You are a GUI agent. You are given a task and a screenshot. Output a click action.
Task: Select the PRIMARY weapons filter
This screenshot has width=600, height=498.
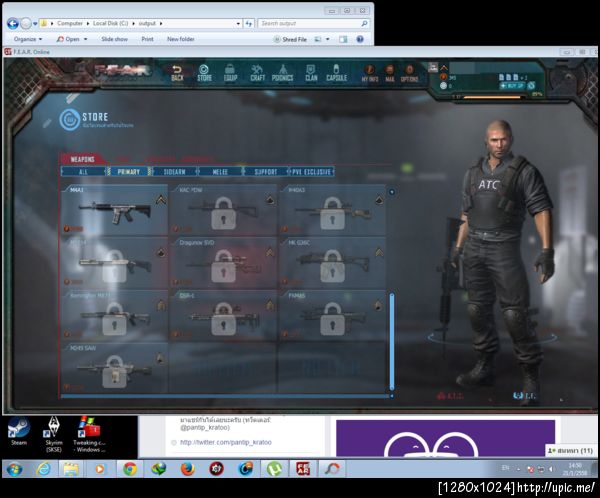[128, 172]
